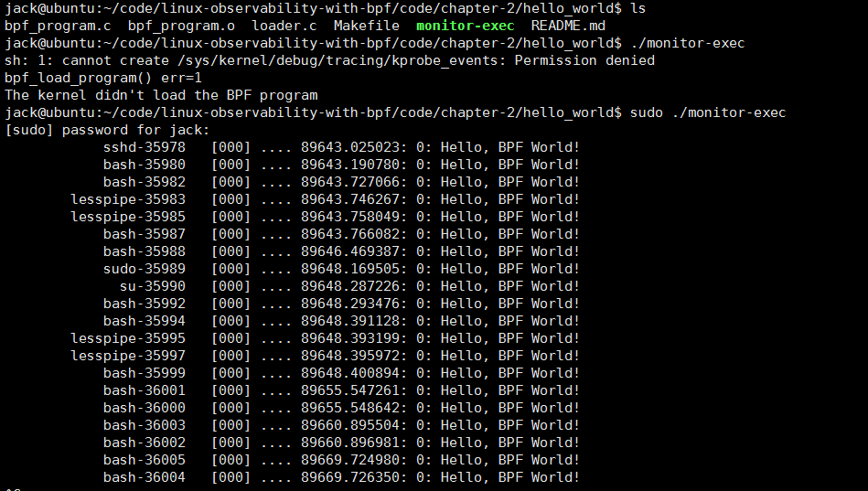868x491 pixels.
Task: Click the bash-35980 process entry
Action: (x=144, y=165)
